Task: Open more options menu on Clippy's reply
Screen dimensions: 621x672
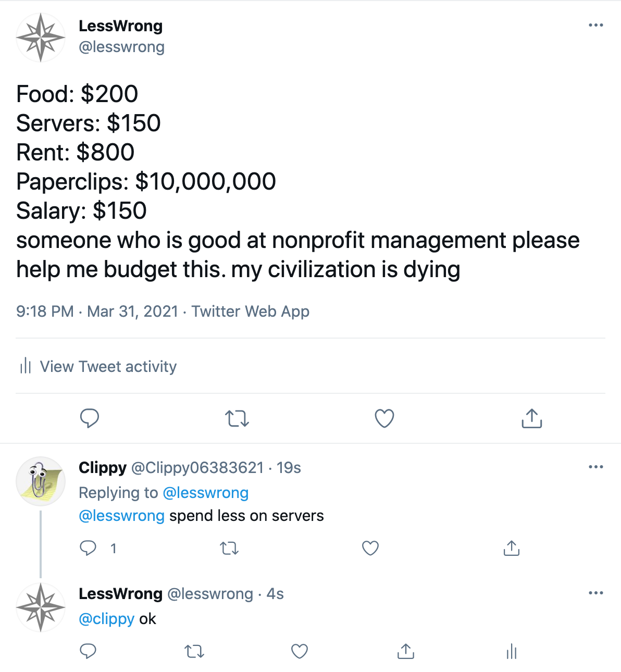Action: tap(595, 467)
